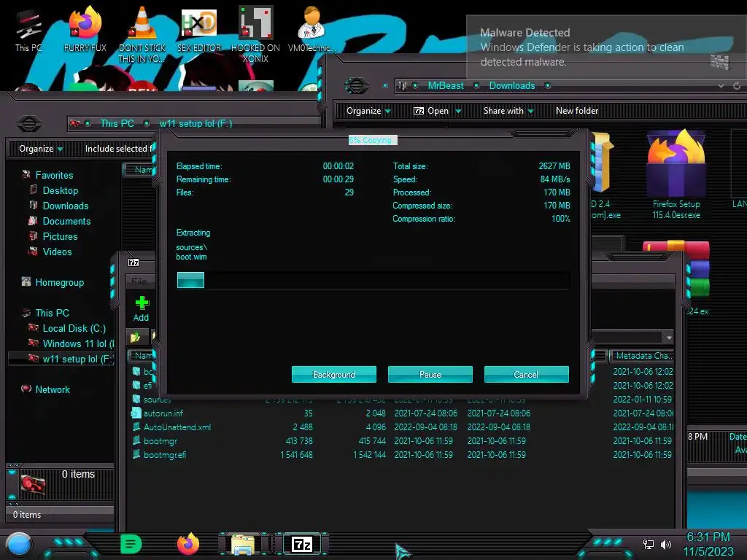
Task: Open the HOOKED ON XONIX desktop icon
Action: (255, 34)
